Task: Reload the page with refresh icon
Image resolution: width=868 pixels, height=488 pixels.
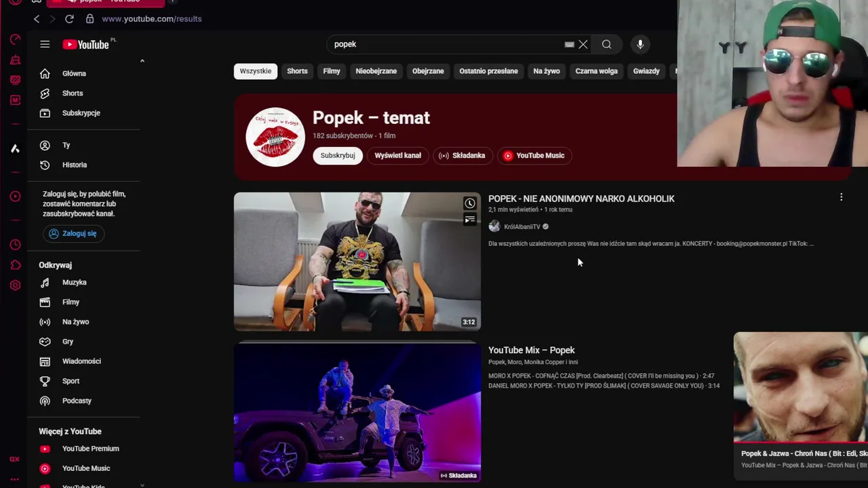Action: tap(69, 19)
